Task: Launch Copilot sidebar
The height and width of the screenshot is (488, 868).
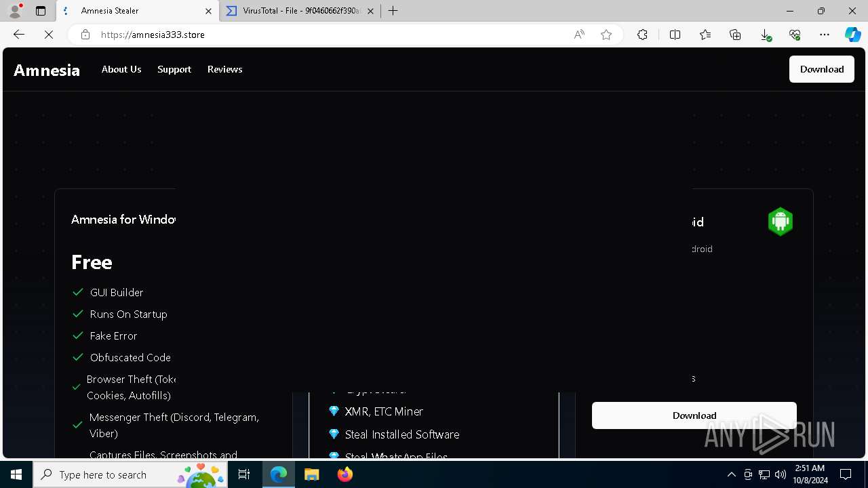Action: click(x=852, y=35)
